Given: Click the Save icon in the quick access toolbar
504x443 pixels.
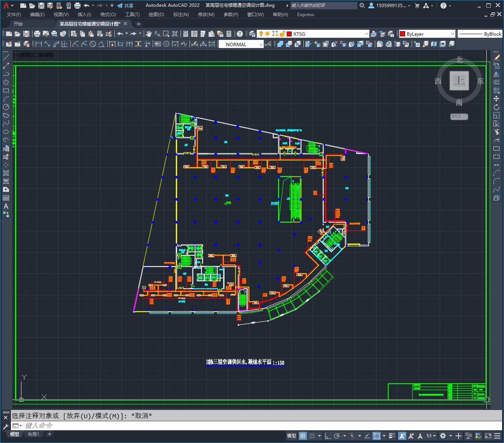Looking at the screenshot, I should coord(41,6).
